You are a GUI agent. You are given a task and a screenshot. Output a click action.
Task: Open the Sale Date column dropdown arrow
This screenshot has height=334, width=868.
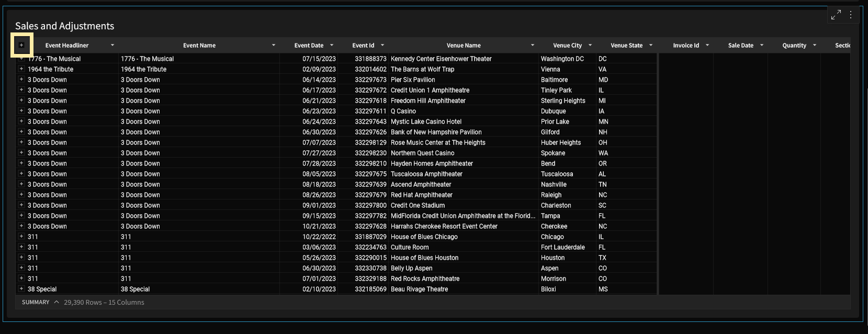click(762, 45)
